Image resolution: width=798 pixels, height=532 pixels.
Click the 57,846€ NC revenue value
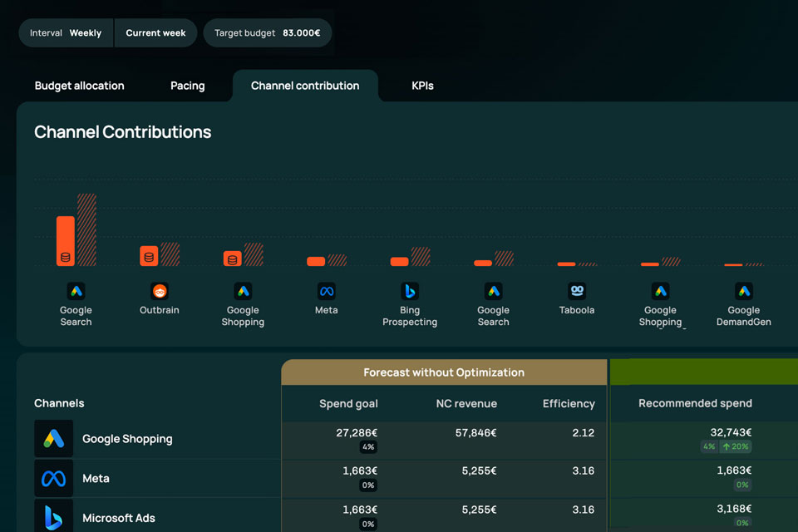tap(475, 433)
